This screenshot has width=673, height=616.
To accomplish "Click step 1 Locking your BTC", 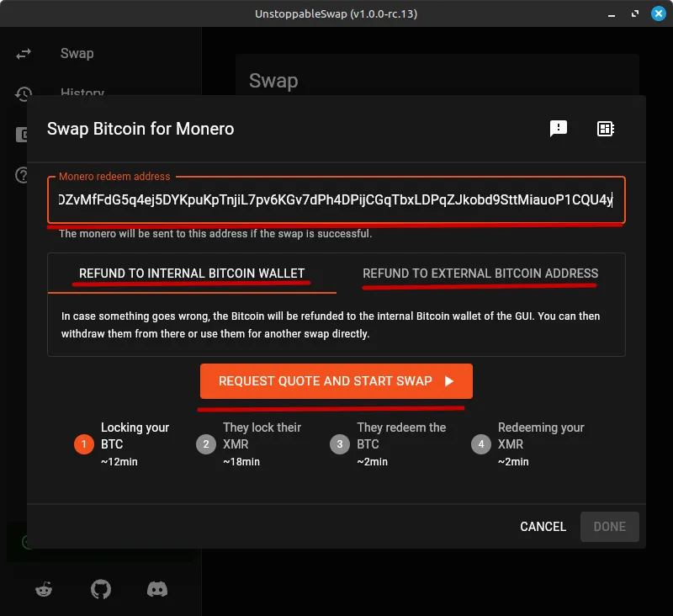I will pos(122,444).
